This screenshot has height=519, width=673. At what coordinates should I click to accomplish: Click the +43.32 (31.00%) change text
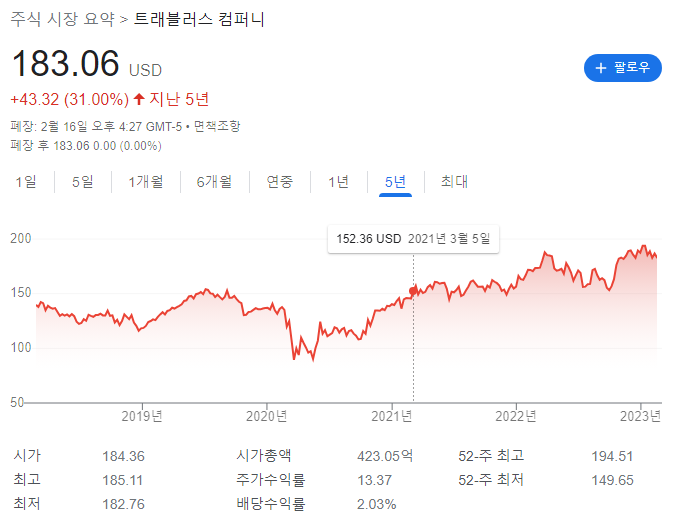(70, 100)
